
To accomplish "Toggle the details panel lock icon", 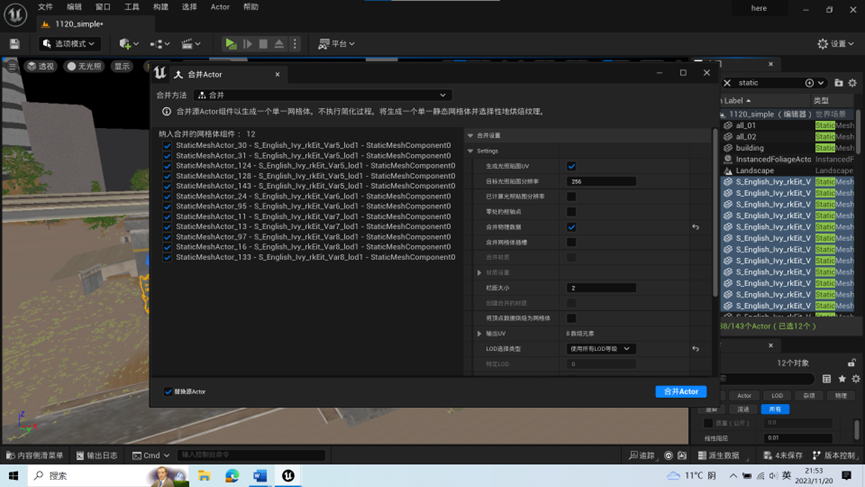I will pyautogui.click(x=852, y=362).
